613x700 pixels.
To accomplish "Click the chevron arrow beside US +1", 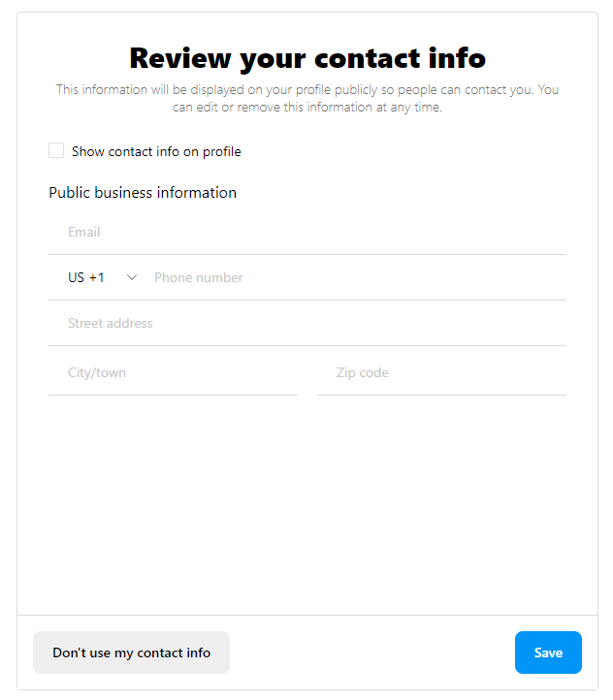I will (x=132, y=278).
